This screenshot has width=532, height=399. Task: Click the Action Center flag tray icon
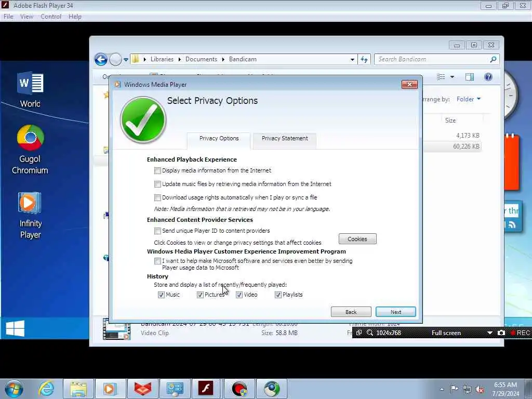454,389
